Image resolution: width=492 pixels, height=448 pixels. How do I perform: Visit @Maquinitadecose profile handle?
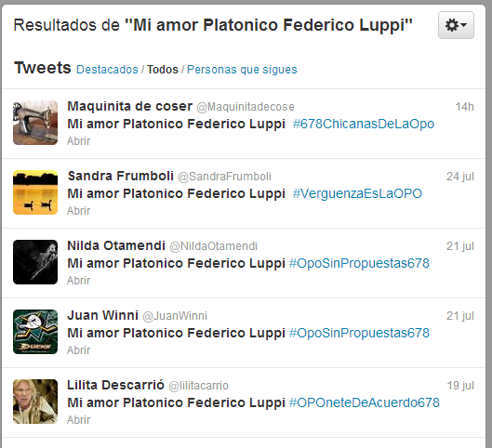(246, 107)
